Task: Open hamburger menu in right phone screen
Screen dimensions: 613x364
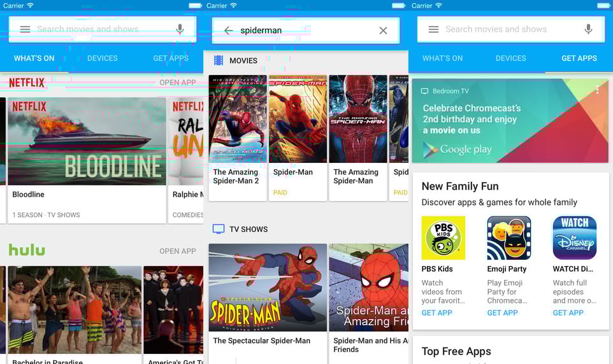Action: click(433, 29)
